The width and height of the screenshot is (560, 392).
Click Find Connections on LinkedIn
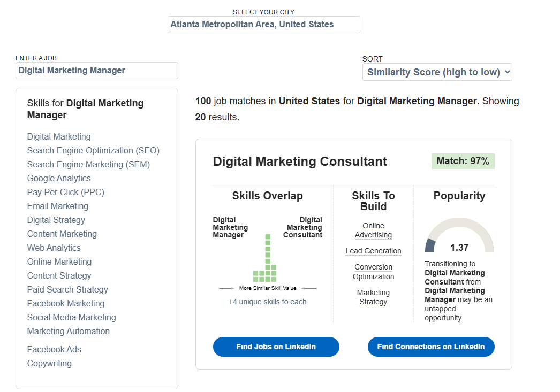430,347
